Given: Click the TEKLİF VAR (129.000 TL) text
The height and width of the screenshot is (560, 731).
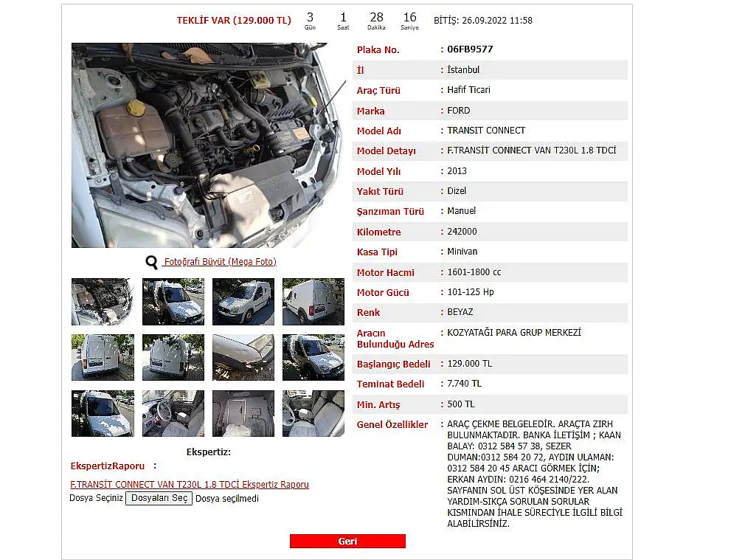Looking at the screenshot, I should click(x=234, y=21).
